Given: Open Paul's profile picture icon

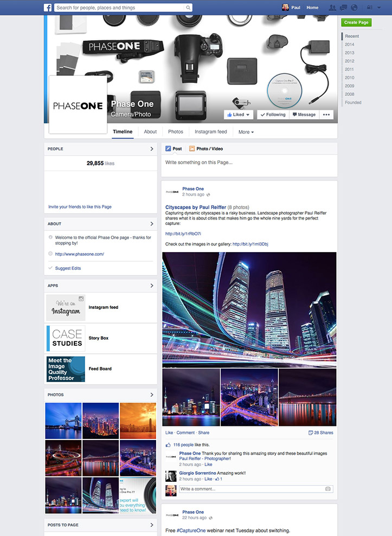Looking at the screenshot, I should pyautogui.click(x=285, y=8).
